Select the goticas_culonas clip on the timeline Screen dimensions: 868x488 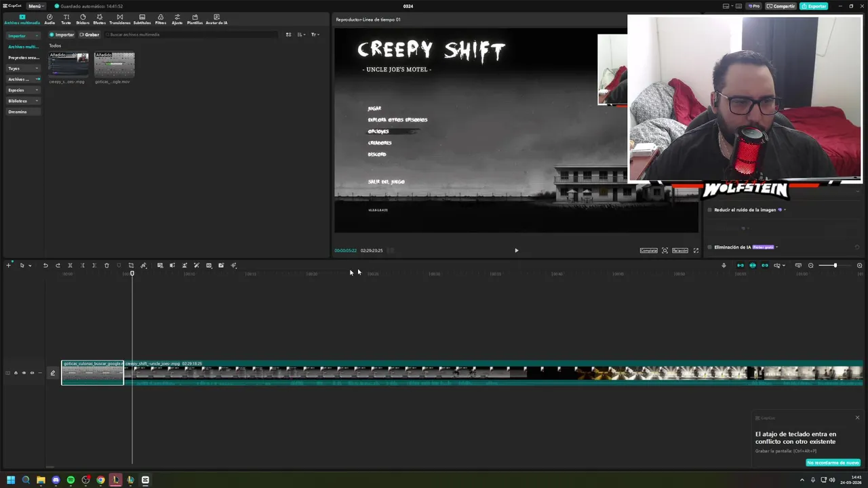[x=92, y=373]
